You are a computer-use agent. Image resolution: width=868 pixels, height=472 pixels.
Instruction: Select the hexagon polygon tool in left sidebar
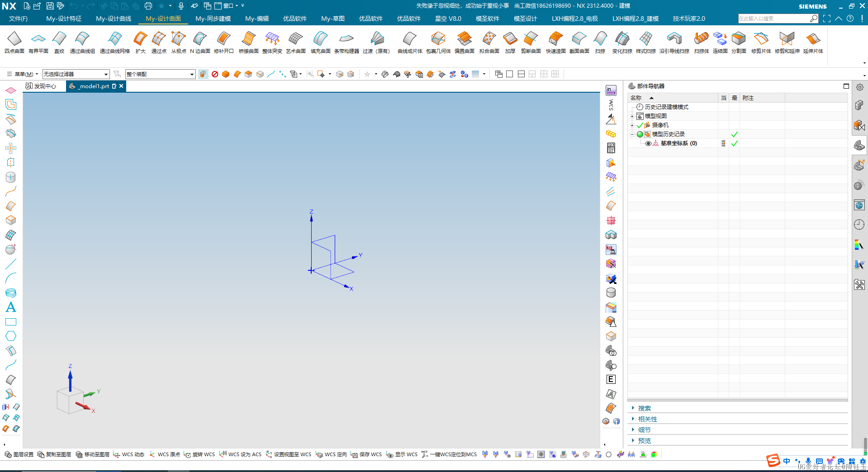click(11, 336)
